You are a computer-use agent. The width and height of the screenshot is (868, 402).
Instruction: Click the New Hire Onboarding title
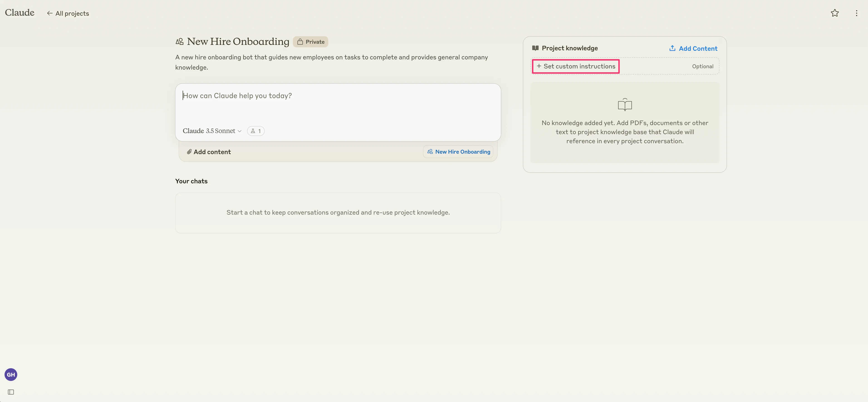point(238,41)
